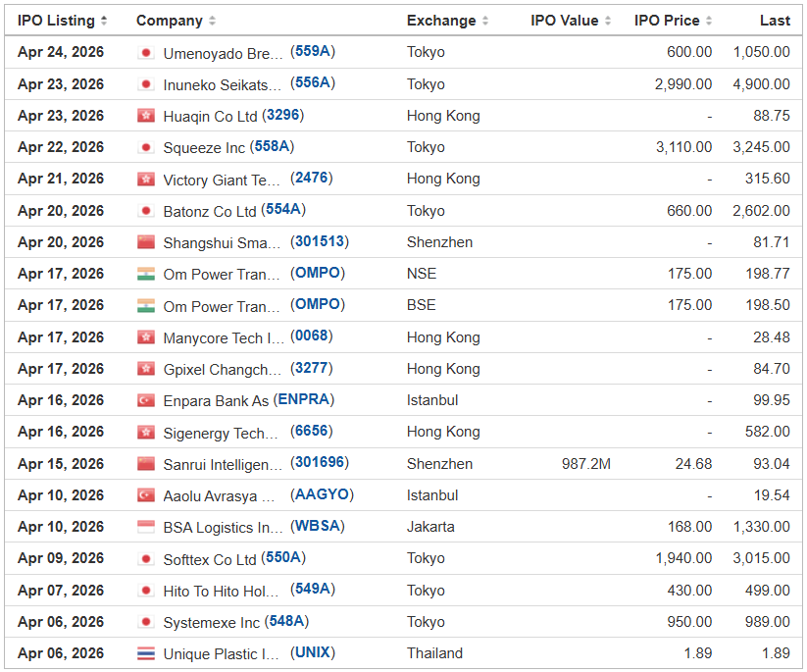Sort by Exchange column arrows

tap(484, 21)
